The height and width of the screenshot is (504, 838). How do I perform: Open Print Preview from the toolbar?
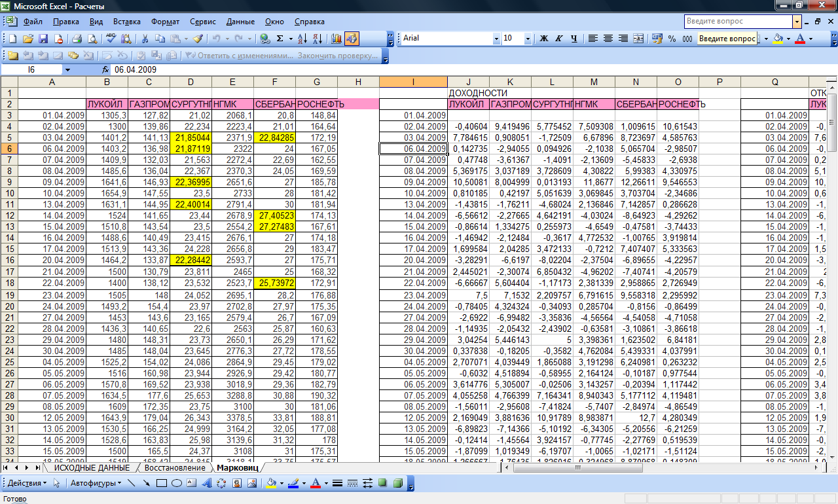92,39
